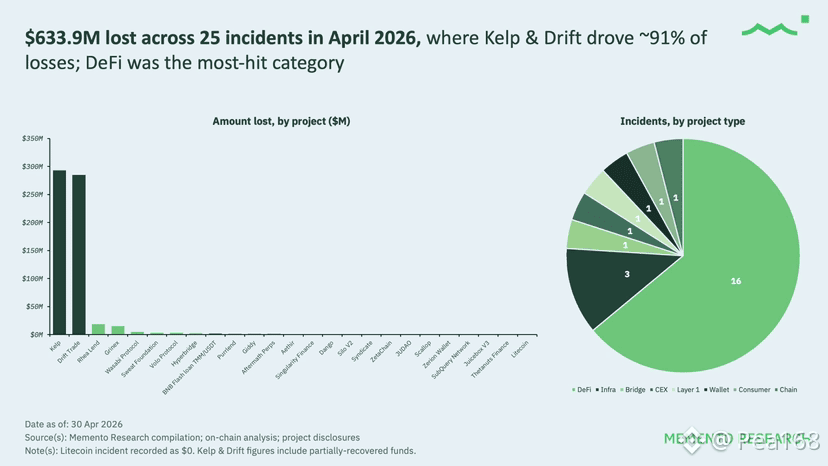Select the large DeFi pie slice labeled 16
828x466 pixels.
(736, 281)
